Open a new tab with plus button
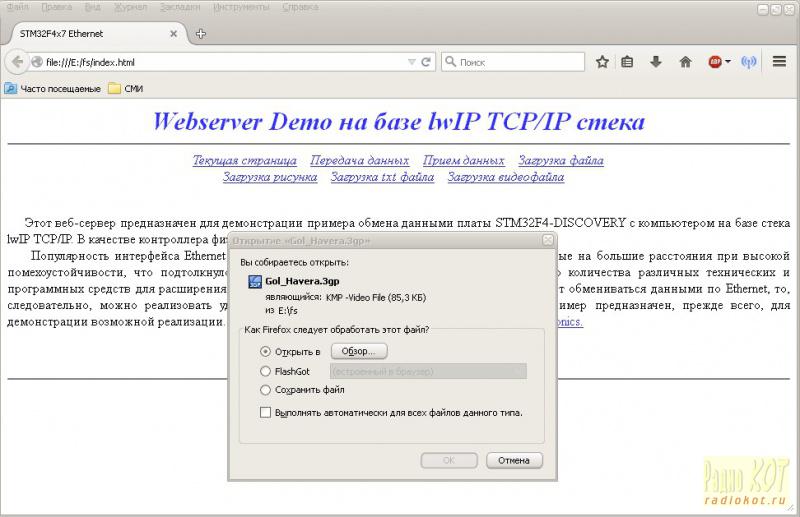800x517 pixels. coord(201,33)
